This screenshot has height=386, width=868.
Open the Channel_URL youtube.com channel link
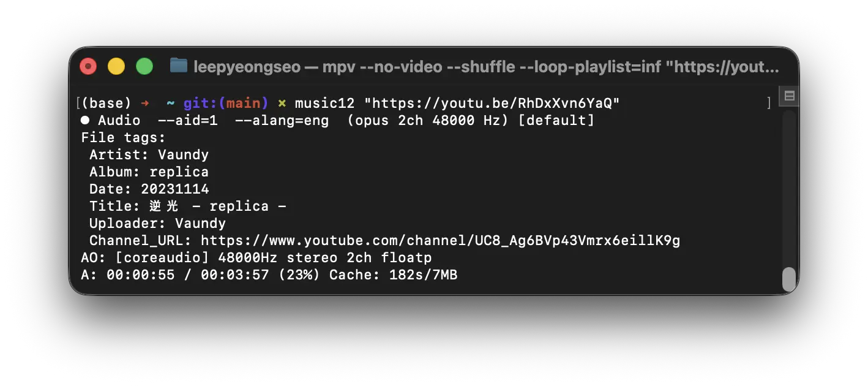[440, 241]
